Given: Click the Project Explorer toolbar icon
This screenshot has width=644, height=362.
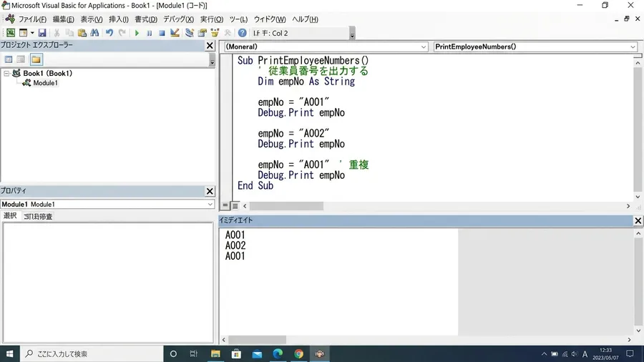Looking at the screenshot, I should coord(190,33).
